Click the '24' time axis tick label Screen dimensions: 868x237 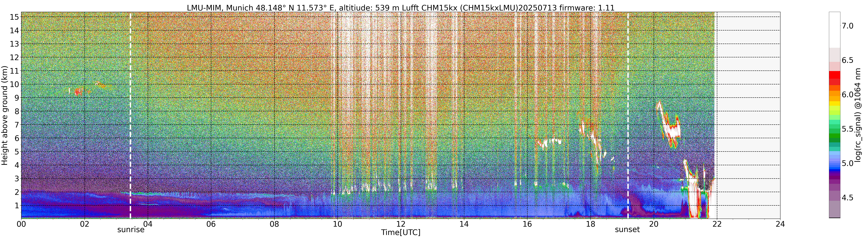(780, 224)
